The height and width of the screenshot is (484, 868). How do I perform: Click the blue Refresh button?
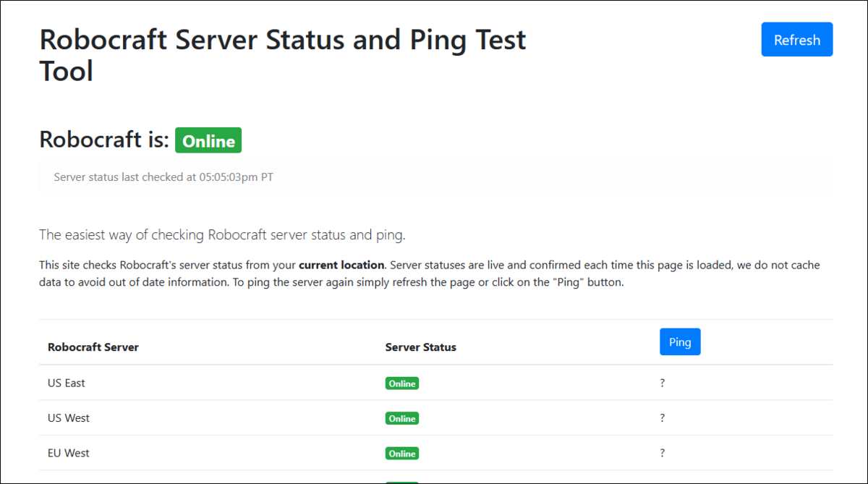(x=796, y=40)
